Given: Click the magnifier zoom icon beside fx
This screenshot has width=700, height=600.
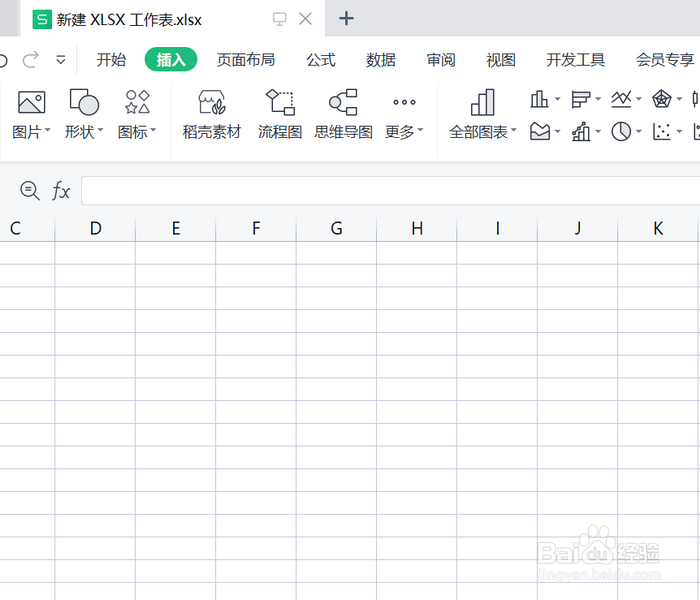Looking at the screenshot, I should tap(30, 191).
